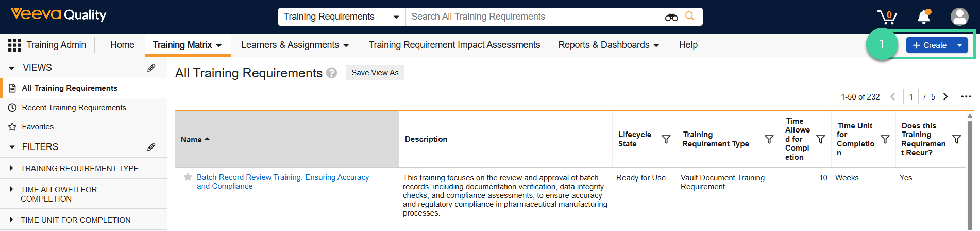The width and height of the screenshot is (980, 231).
Task: Go to the next results page
Action: coord(945,96)
